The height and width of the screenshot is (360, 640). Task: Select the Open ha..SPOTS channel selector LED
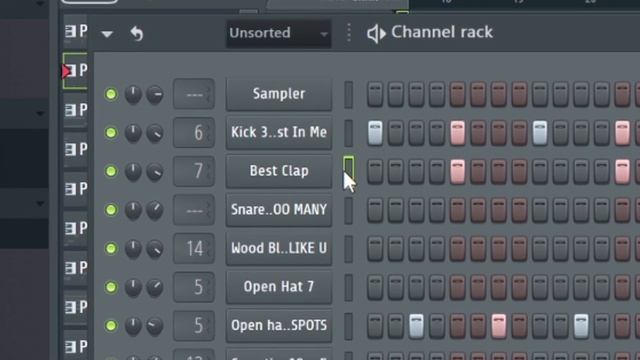coord(348,325)
